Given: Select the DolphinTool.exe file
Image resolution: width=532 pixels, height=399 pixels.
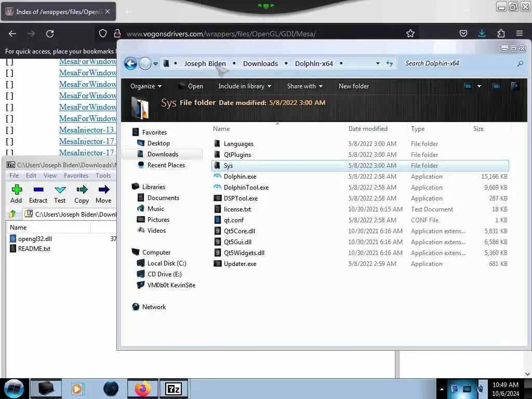Looking at the screenshot, I should coord(246,187).
